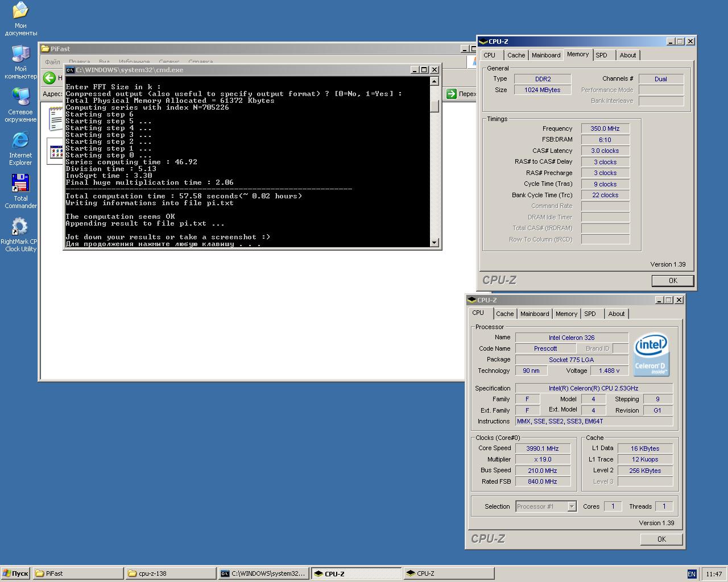
Task: Switch to PiFast taskbar button
Action: [78, 573]
